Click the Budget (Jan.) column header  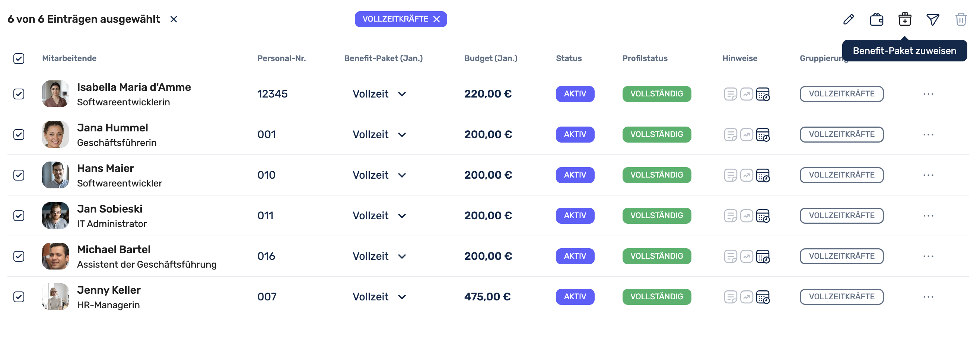point(490,58)
